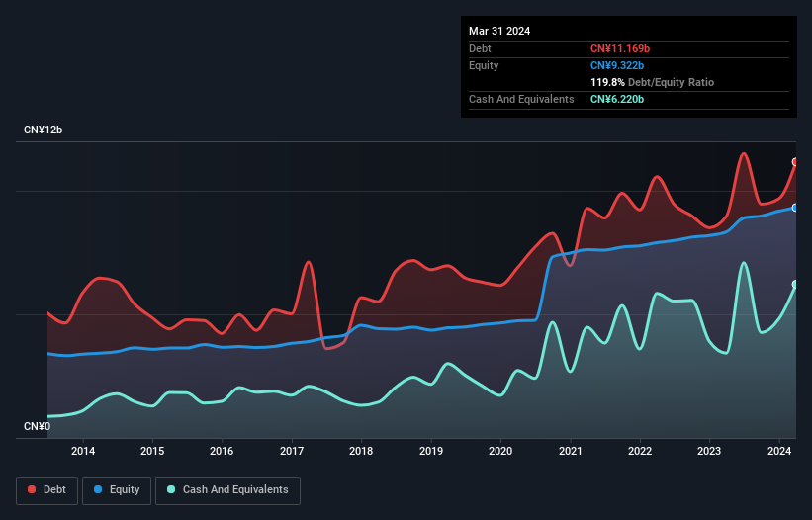Click the CN¥9.322b equity value
Viewport: 812px width, 520px height.
point(617,65)
